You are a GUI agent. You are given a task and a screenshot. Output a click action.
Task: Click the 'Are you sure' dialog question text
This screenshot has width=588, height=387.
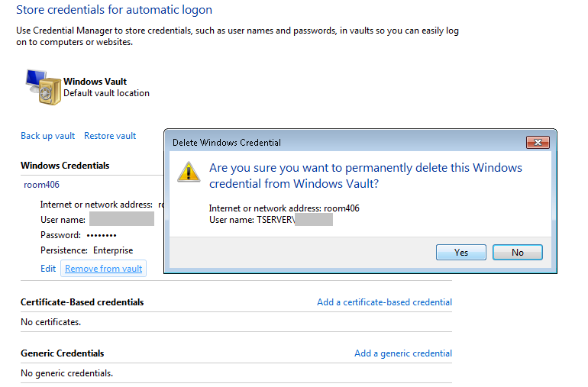point(366,176)
